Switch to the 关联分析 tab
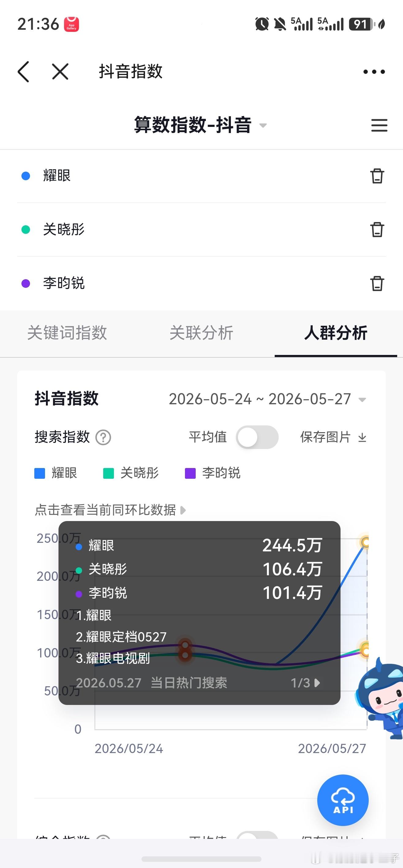The height and width of the screenshot is (868, 403). pyautogui.click(x=201, y=333)
